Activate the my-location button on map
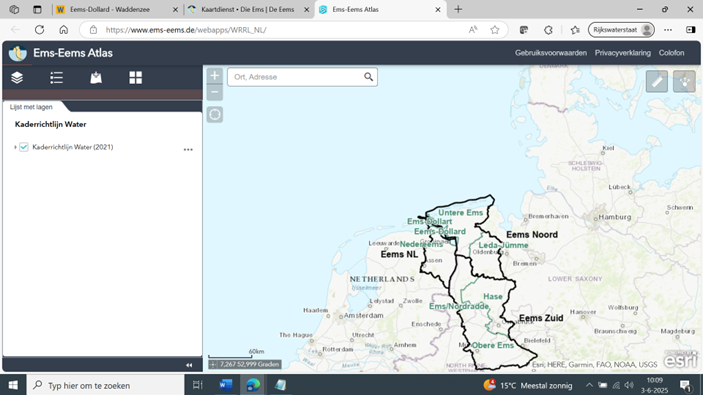 point(215,114)
